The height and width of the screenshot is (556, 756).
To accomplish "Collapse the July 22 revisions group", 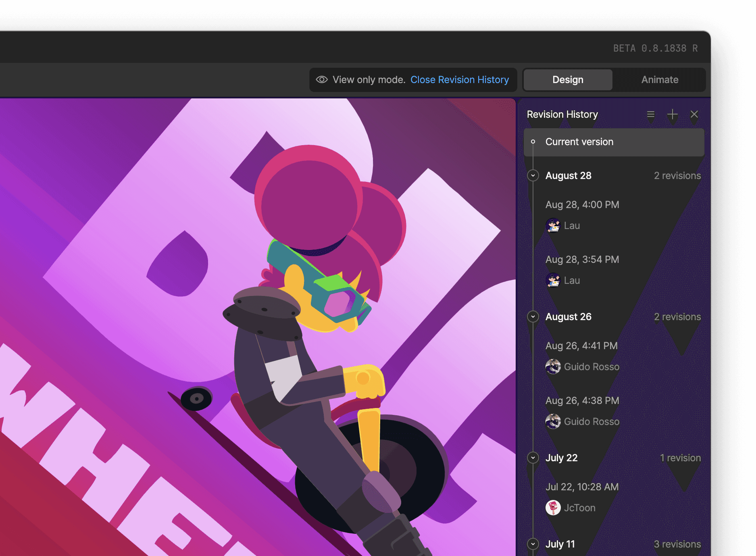I will pyautogui.click(x=533, y=458).
